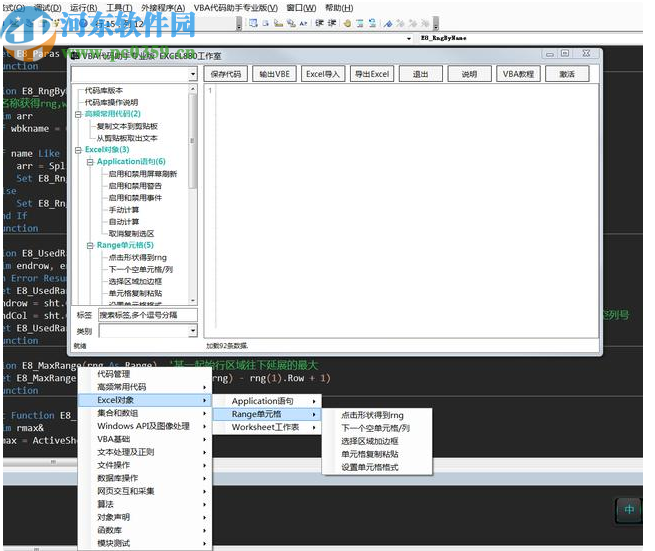Image resolution: width=655 pixels, height=551 pixels.
Task: Click the Comment Block toolbar icon
Action: [360, 23]
